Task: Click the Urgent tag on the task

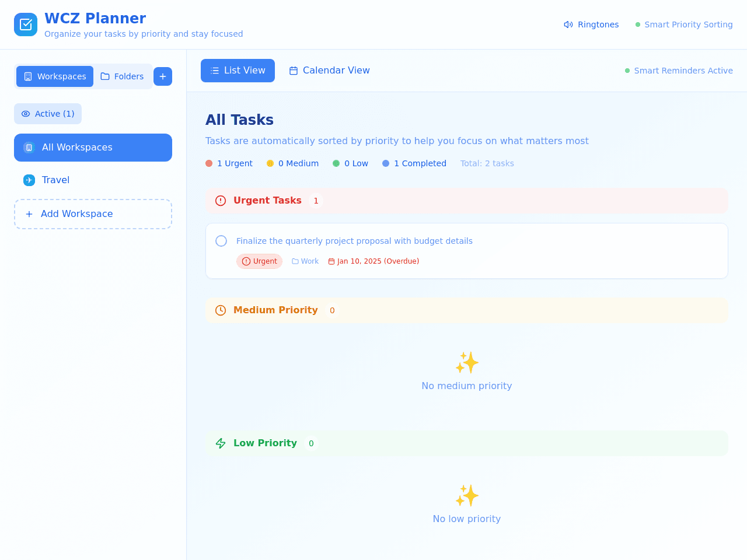Action: click(259, 261)
